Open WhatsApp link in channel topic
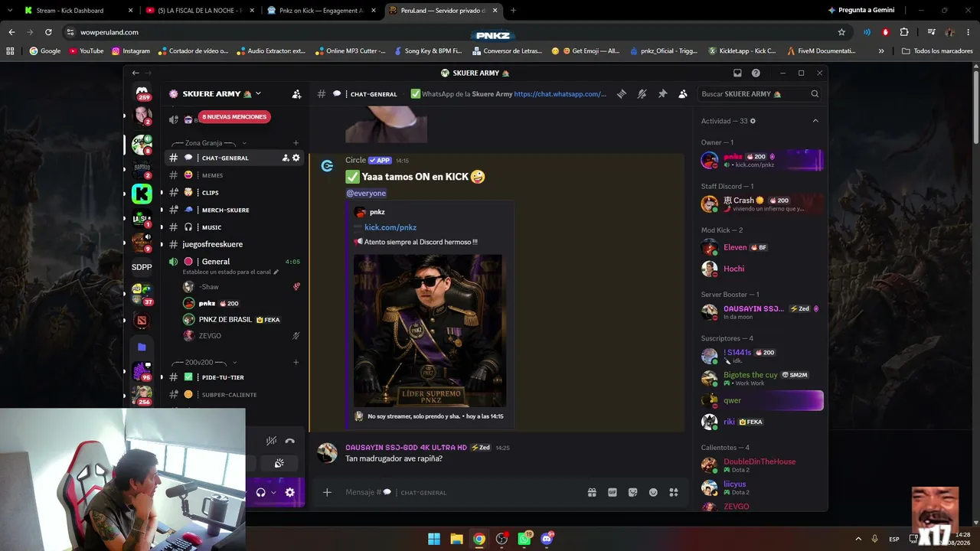This screenshot has width=980, height=551. 560,94
